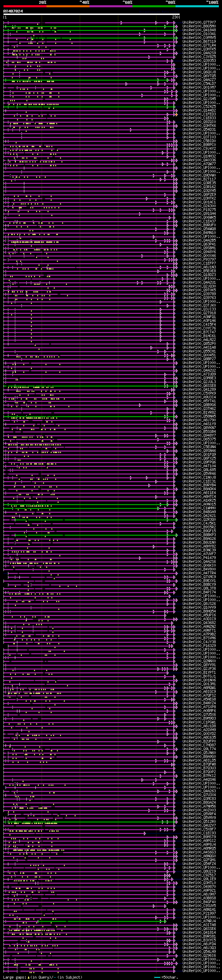Select hit UniRef100_Q2JSH5
The image size is (222, 980).
click(x=199, y=99)
